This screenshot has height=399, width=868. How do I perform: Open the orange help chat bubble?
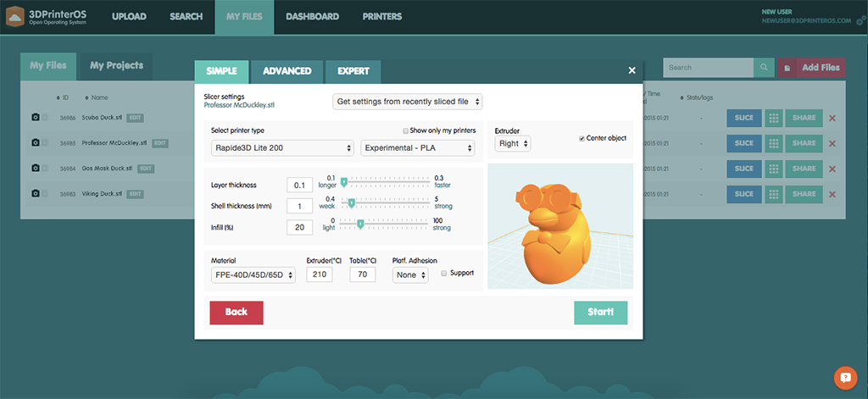coord(844,377)
